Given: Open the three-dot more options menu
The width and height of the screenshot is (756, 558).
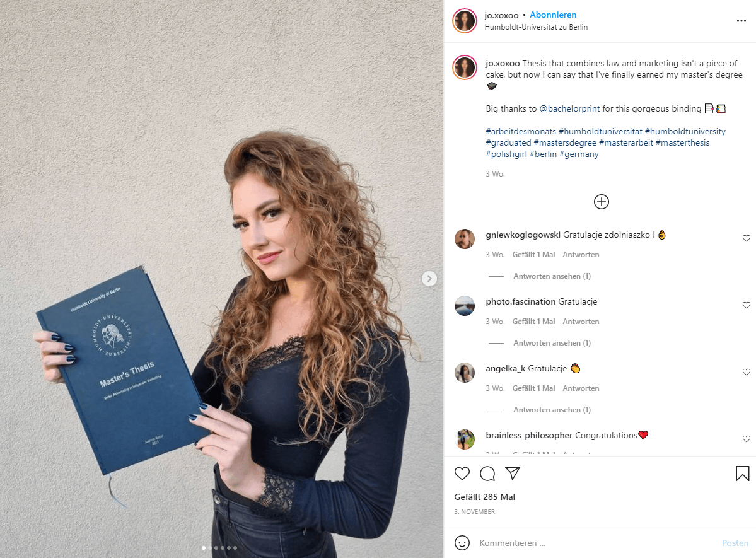Looking at the screenshot, I should pyautogui.click(x=741, y=21).
